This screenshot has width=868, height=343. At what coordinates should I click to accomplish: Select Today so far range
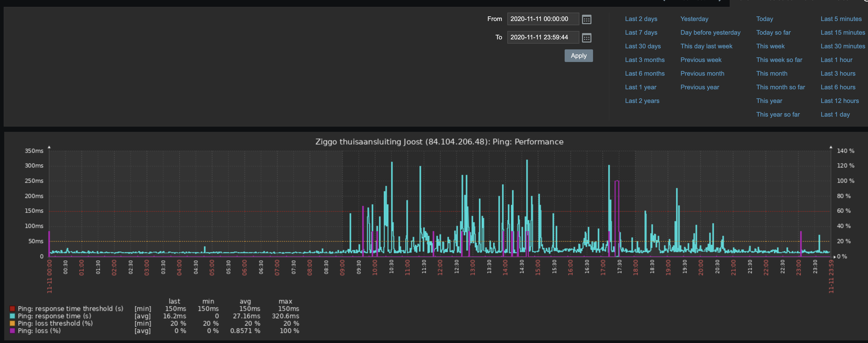(773, 33)
